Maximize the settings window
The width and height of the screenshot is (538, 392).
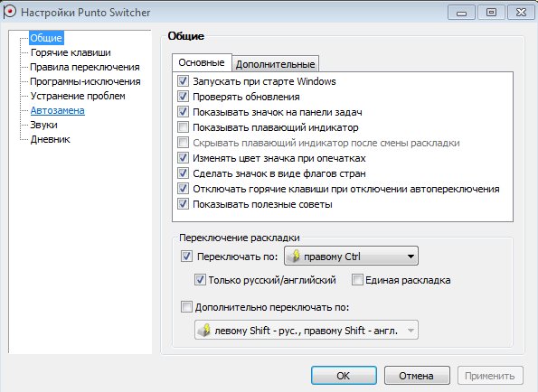point(491,13)
